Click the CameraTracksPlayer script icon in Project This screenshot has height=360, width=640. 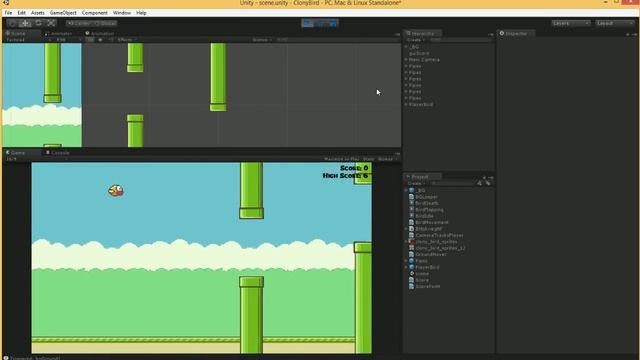click(x=411, y=235)
